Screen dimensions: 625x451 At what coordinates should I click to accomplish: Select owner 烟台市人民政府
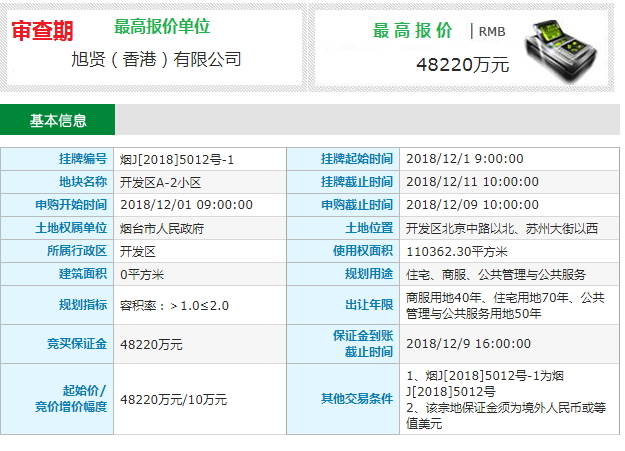(x=162, y=228)
